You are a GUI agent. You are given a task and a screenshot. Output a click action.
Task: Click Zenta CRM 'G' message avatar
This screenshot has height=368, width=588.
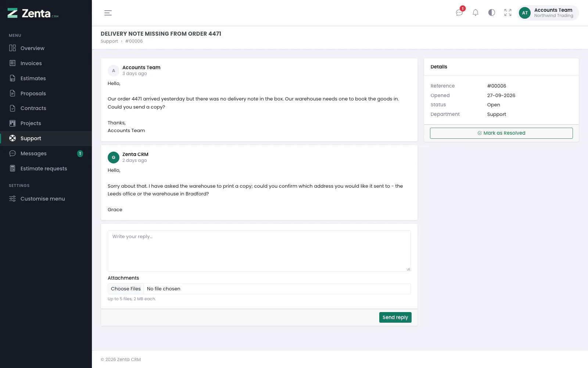pyautogui.click(x=114, y=158)
